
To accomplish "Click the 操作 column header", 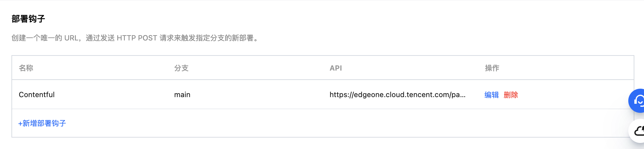I will tap(492, 68).
